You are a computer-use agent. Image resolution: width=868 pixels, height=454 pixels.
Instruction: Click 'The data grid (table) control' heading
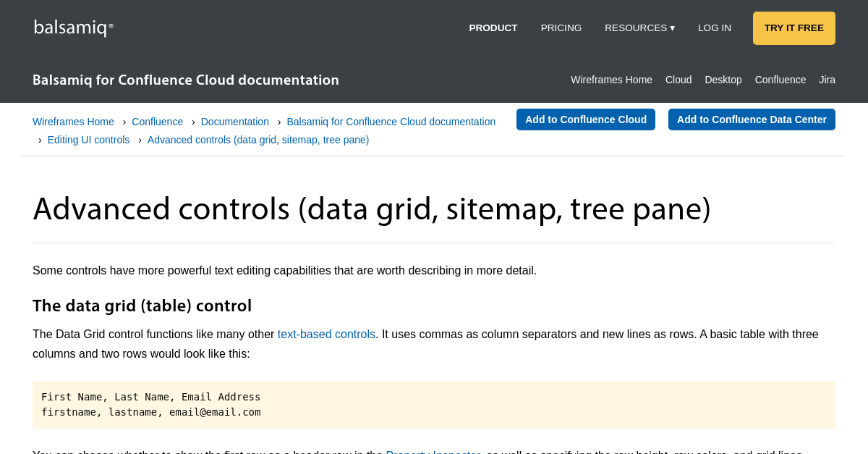(x=142, y=306)
